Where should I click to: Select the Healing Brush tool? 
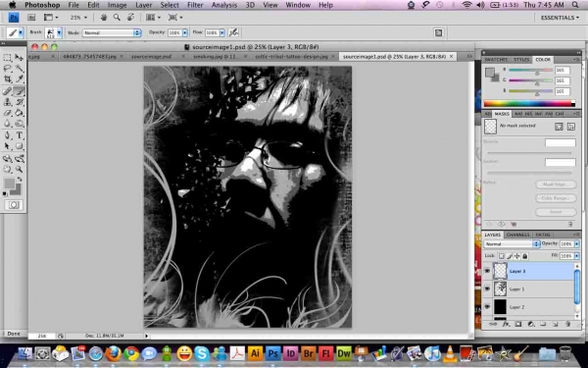pyautogui.click(x=8, y=91)
